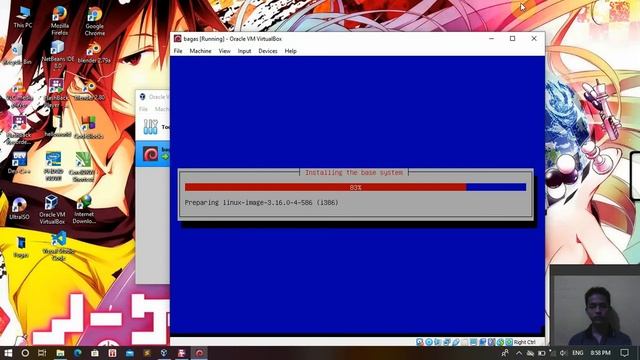Screen dimensions: 640x360
Task: Select the FlashBack Recorder desktop icon
Action: click(x=18, y=130)
